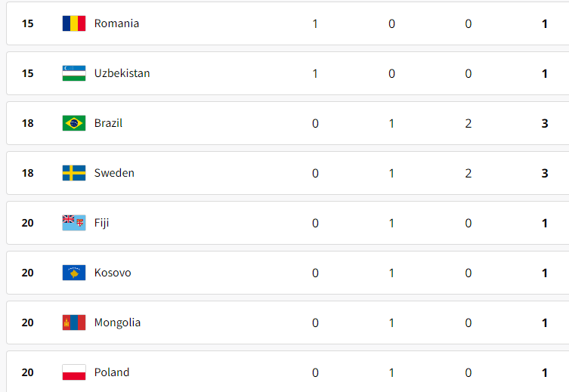This screenshot has height=392, width=569.
Task: Select the Mongolia country name
Action: pyautogui.click(x=117, y=323)
